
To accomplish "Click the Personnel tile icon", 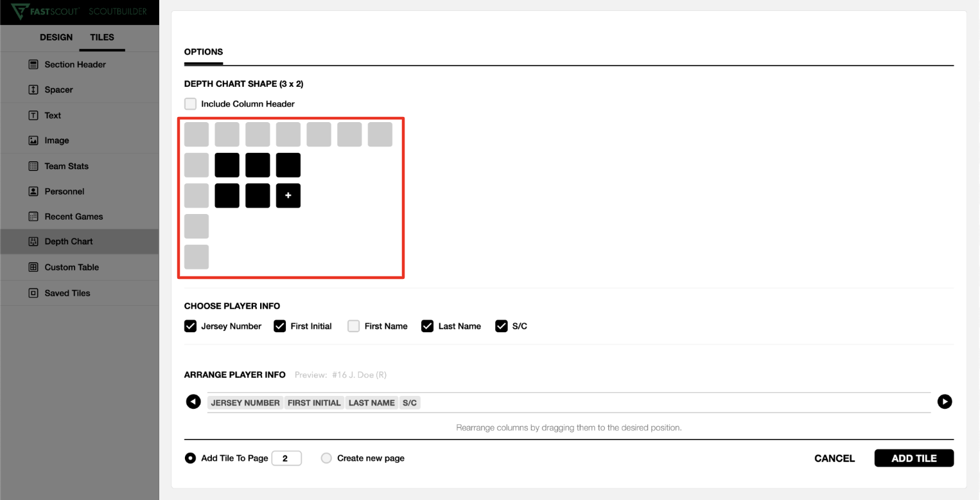I will click(33, 192).
